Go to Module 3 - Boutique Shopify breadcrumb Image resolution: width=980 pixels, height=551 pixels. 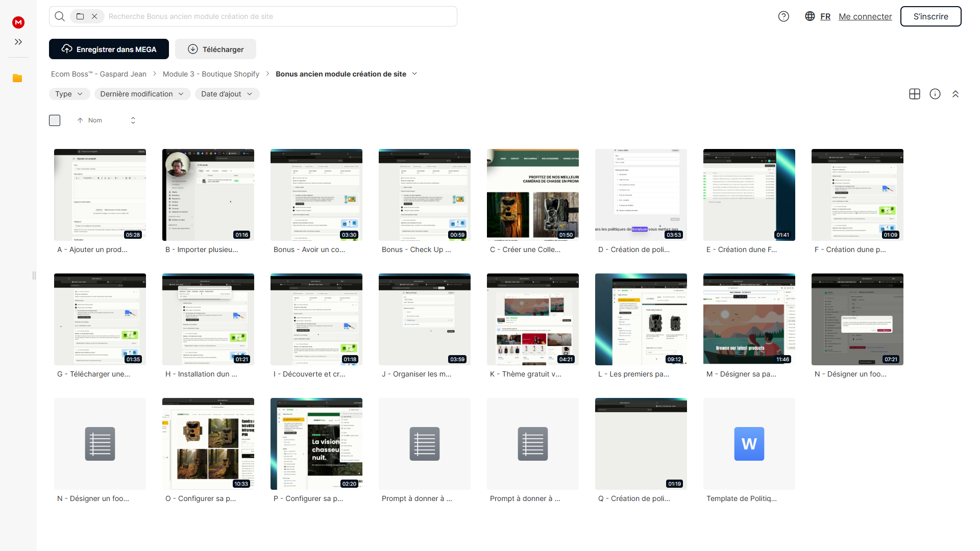coord(211,74)
